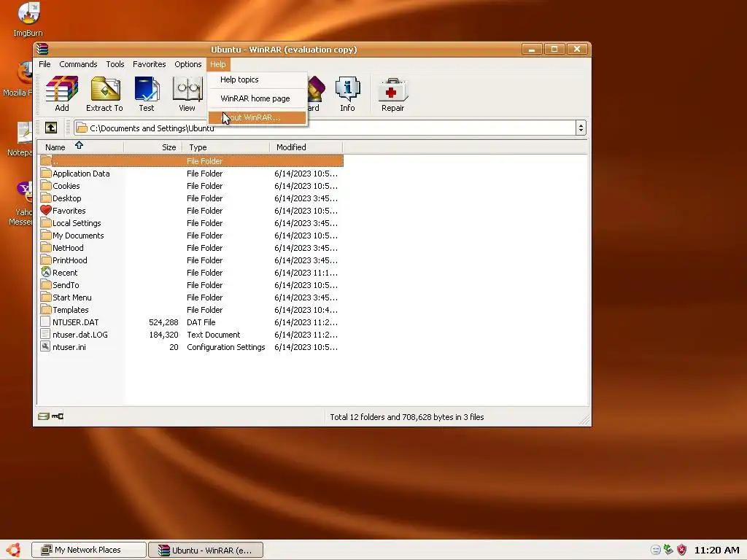Switch to My Network Places taskbar button
Screen dimensions: 747x560
pos(88,550)
